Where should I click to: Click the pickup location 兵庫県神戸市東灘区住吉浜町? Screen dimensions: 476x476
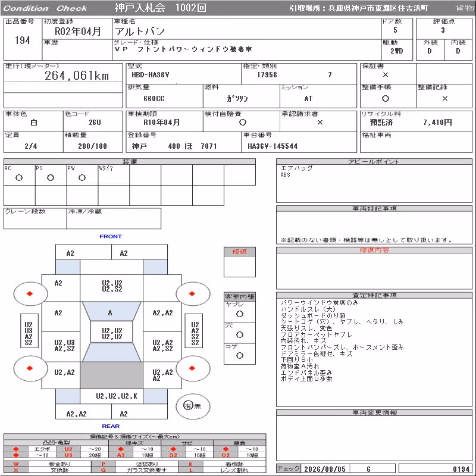[378, 8]
